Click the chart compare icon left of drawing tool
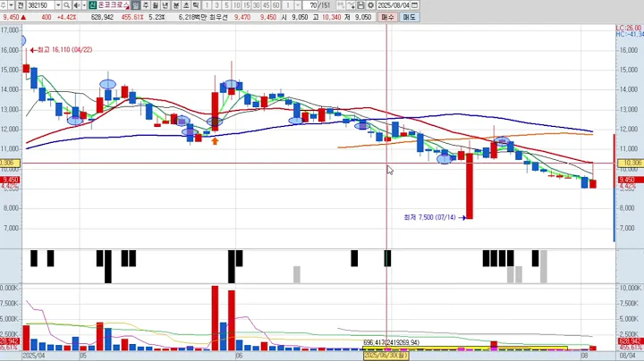Screen dimensions: 644x361 click(x=341, y=5)
